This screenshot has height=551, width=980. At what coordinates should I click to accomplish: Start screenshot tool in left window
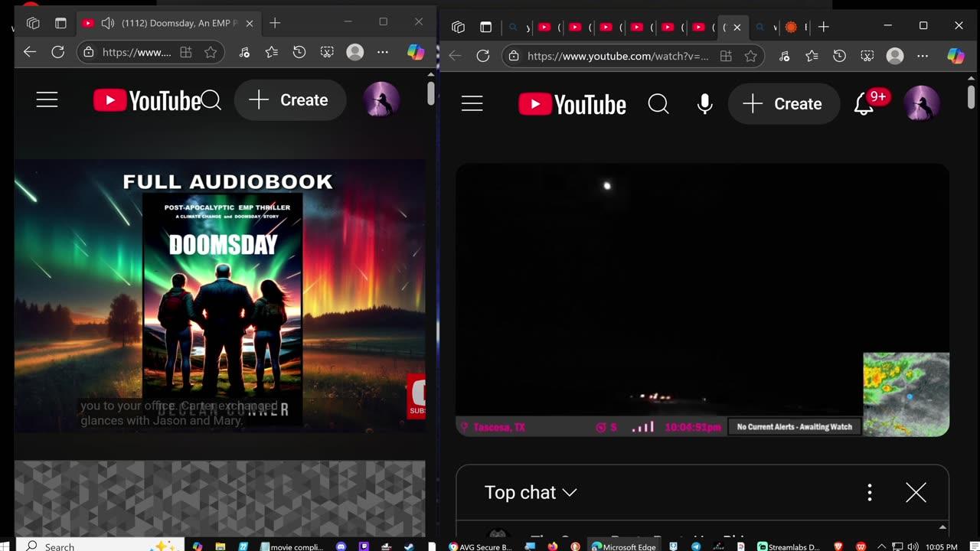pos(327,53)
